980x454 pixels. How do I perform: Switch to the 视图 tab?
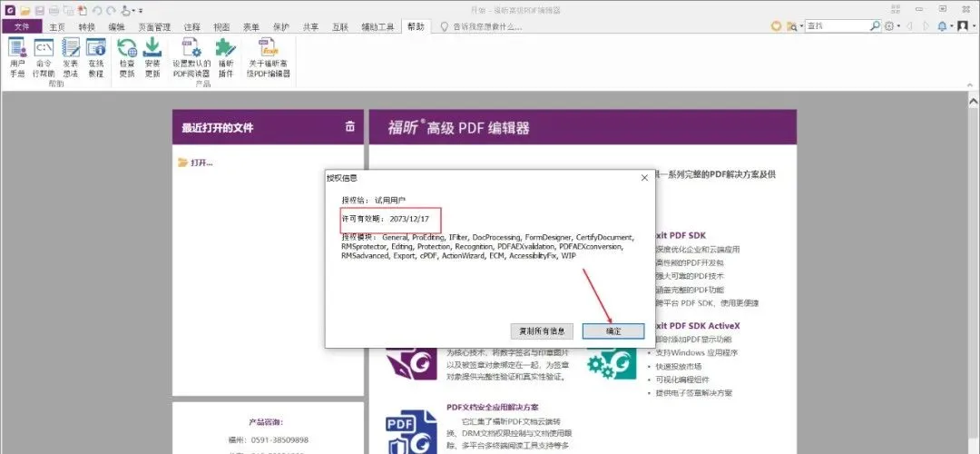221,27
